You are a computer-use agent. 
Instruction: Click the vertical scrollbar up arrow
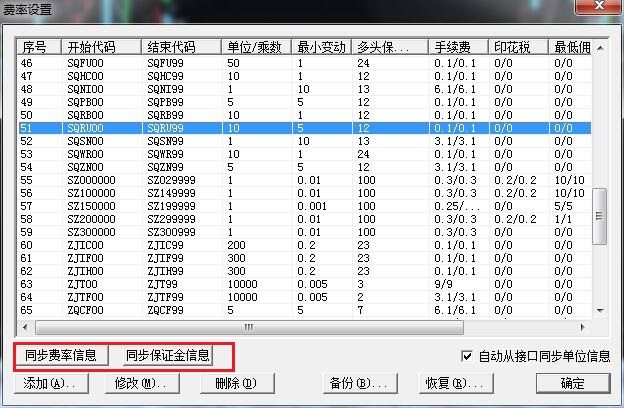(x=601, y=48)
